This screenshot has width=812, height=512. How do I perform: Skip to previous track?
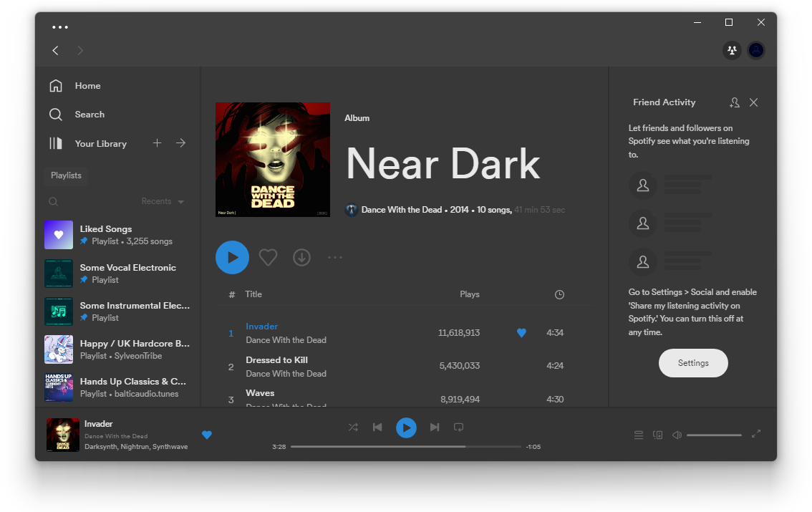pos(377,427)
